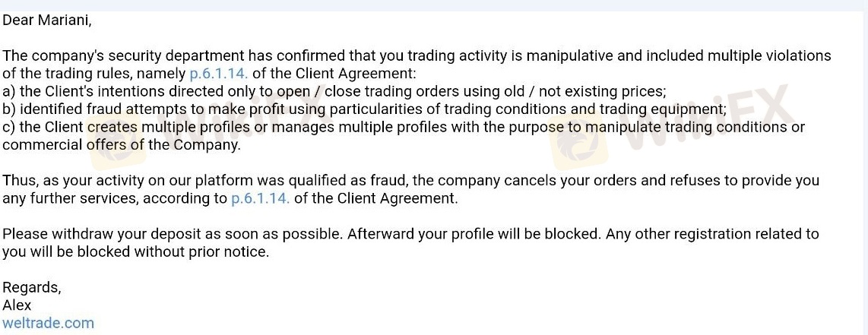Click the 'Dear Mariani,' greeting line
This screenshot has height=335, width=868.
[47, 21]
